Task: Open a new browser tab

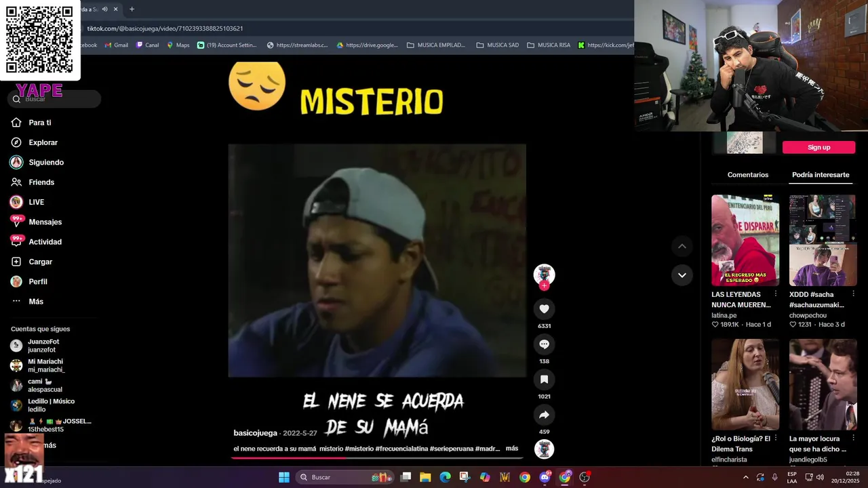Action: [x=132, y=9]
